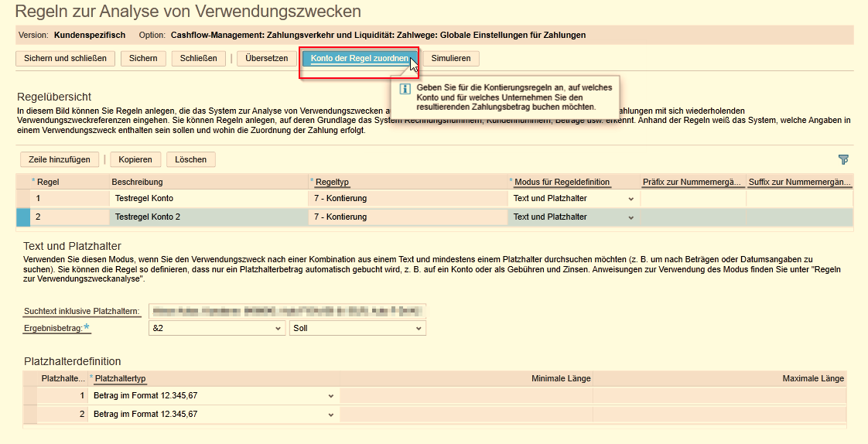Click rule number cell '1'
This screenshot has height=444, width=868.
pos(70,198)
